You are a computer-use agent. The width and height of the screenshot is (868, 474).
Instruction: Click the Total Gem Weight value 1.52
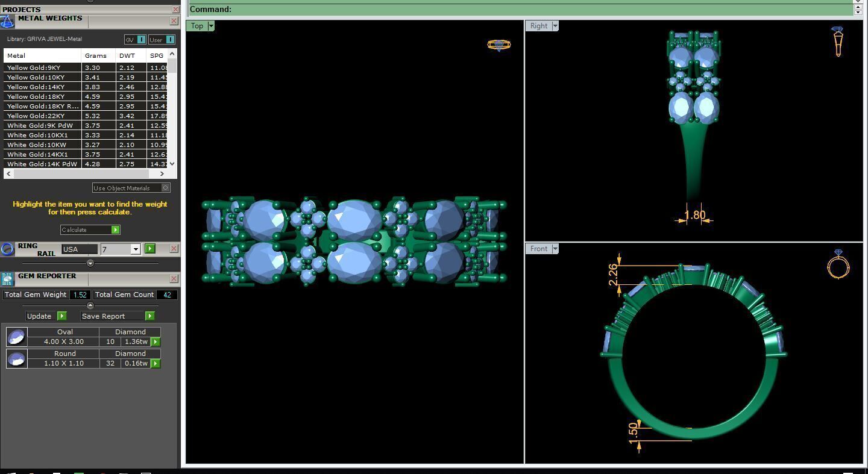pyautogui.click(x=80, y=295)
